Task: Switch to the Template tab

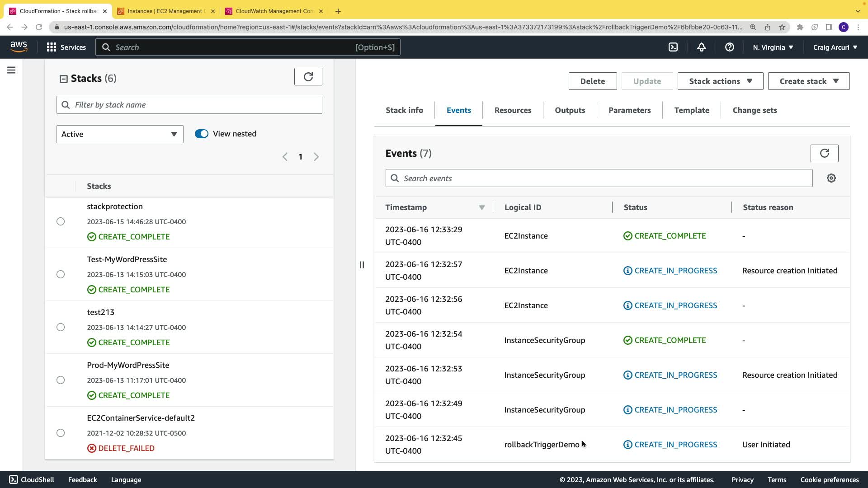Action: coord(691,110)
